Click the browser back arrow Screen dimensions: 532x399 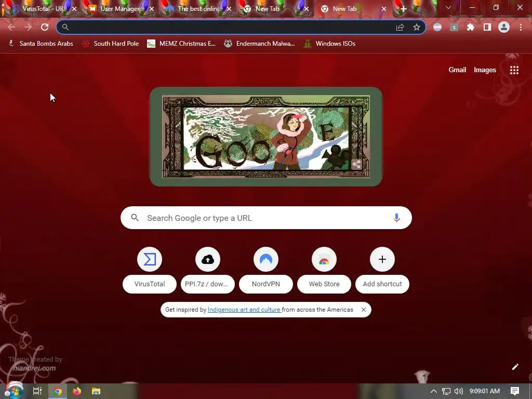11,27
